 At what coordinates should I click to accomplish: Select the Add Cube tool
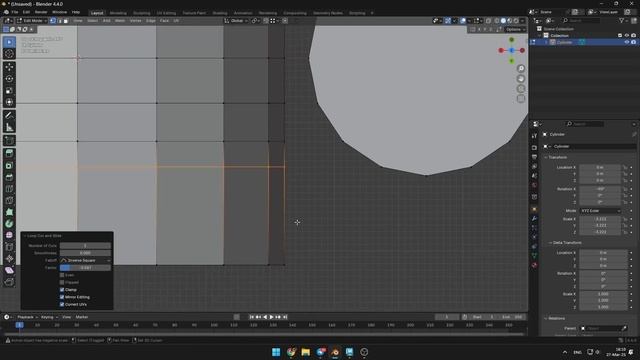pyautogui.click(x=9, y=140)
